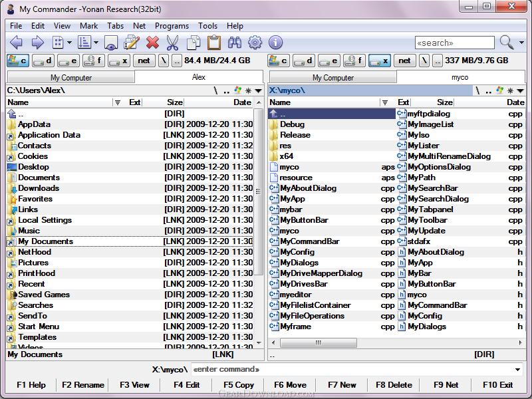This screenshot has height=399, width=532.
Task: Switch to left My Computer tab
Action: pos(71,78)
